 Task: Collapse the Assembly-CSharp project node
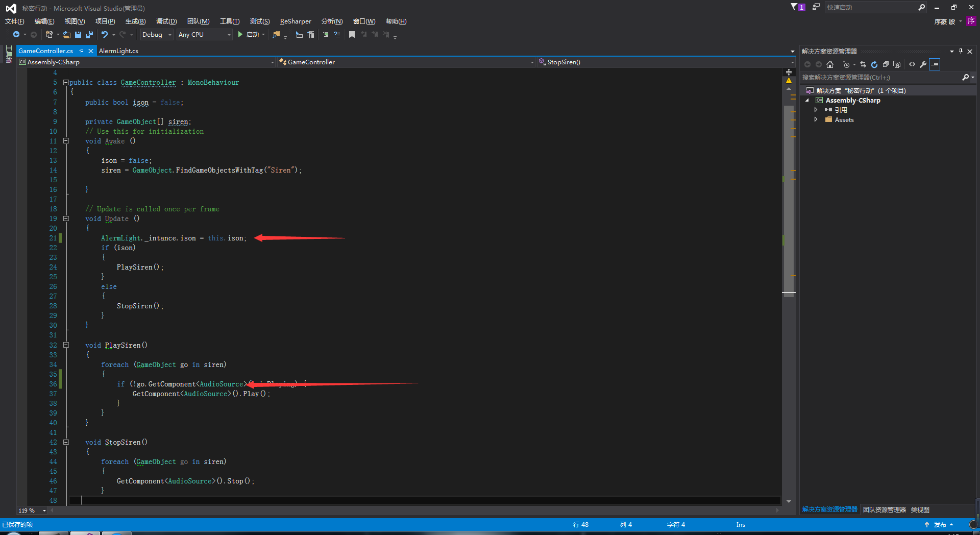807,101
